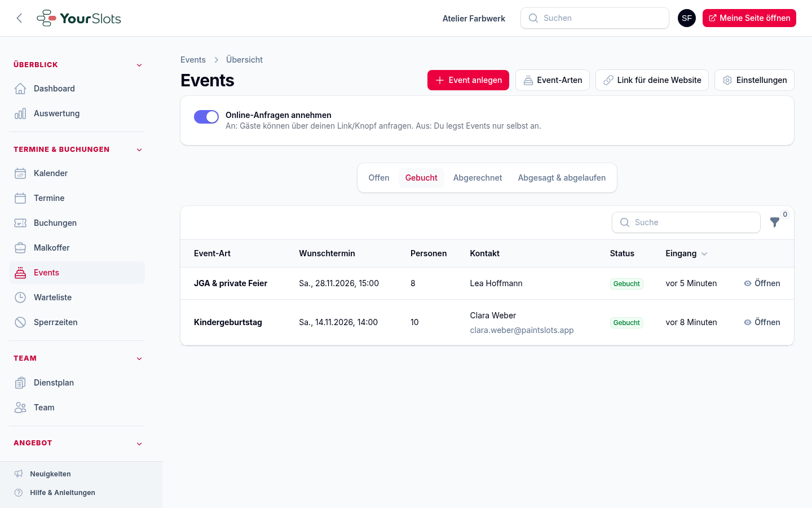Viewport: 812px width, 508px height.
Task: Click the Sa., 28.11.2026, 15:00 cell
Action: click(x=339, y=283)
